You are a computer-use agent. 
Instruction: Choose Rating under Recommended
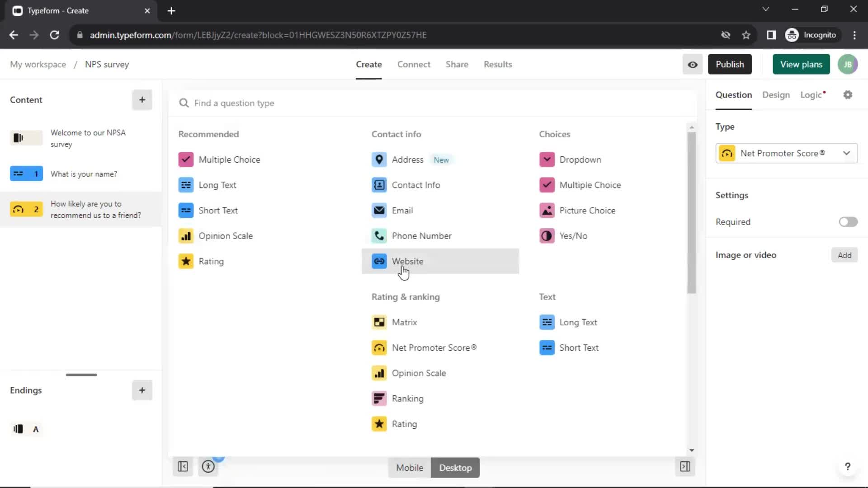pos(201,261)
